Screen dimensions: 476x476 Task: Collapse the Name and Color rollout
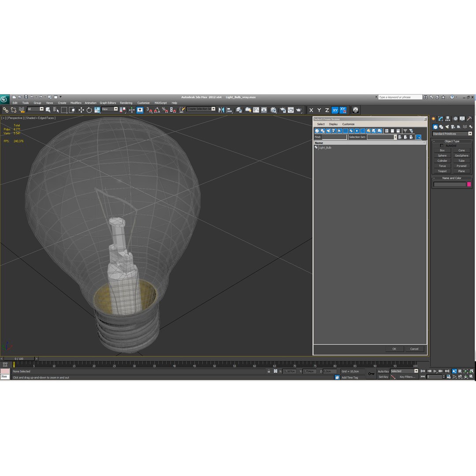click(452, 178)
